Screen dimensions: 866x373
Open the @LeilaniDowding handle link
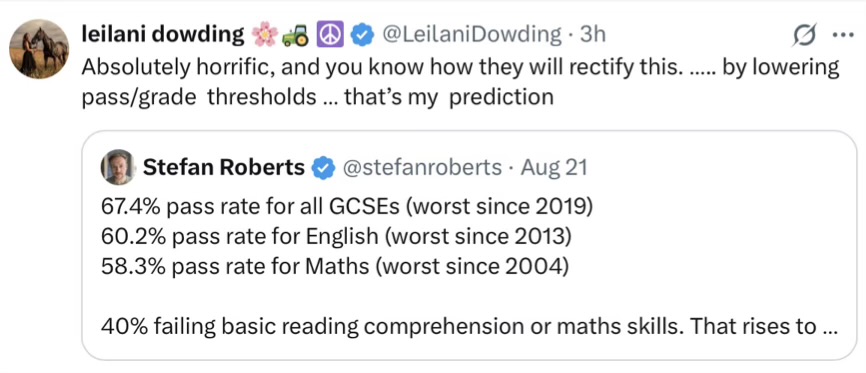pyautogui.click(x=472, y=35)
